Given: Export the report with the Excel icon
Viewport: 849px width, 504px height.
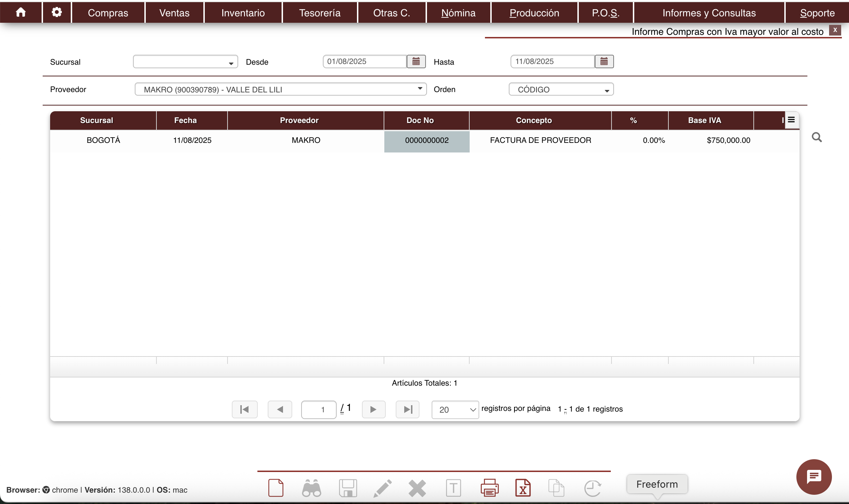Looking at the screenshot, I should [523, 488].
